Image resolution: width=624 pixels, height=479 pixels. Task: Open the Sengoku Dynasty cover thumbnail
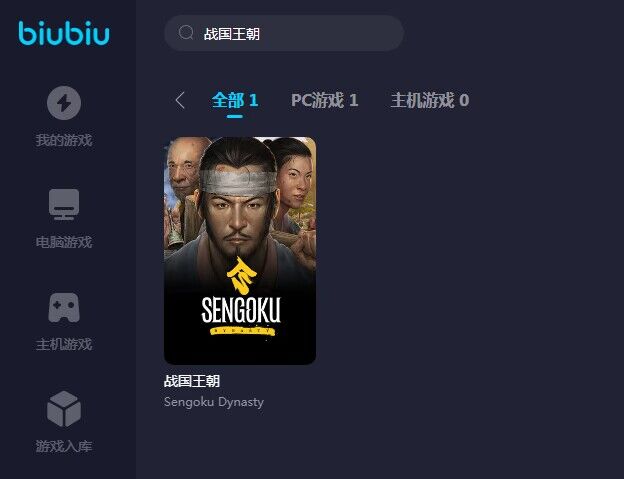(x=240, y=251)
